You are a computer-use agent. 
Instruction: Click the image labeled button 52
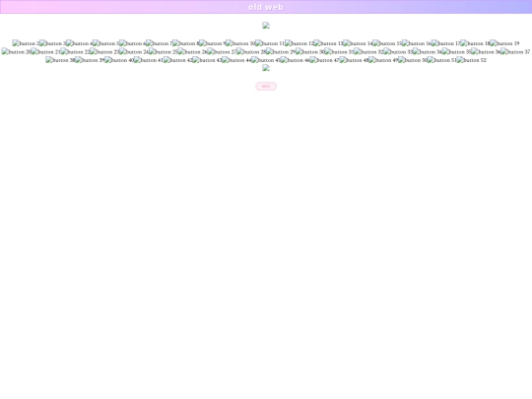(x=472, y=60)
